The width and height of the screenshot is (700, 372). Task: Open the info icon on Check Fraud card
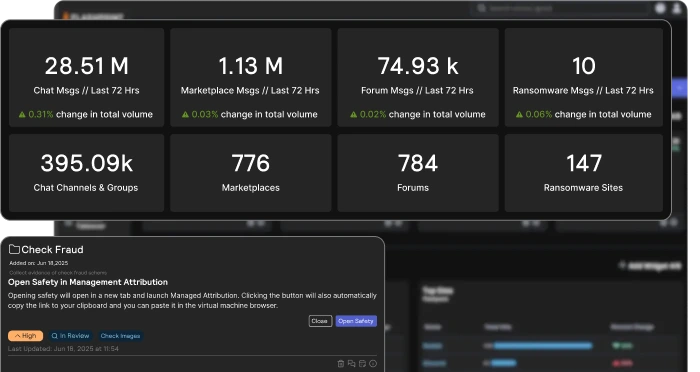click(x=373, y=364)
